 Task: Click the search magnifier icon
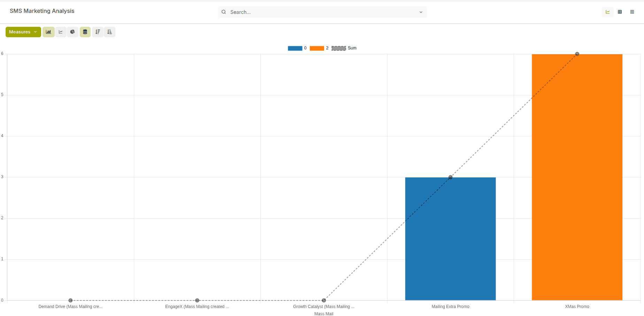(224, 12)
